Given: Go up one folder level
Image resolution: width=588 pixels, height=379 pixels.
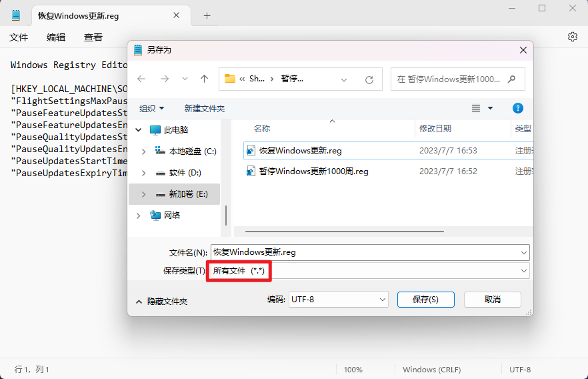Looking at the screenshot, I should coord(204,79).
